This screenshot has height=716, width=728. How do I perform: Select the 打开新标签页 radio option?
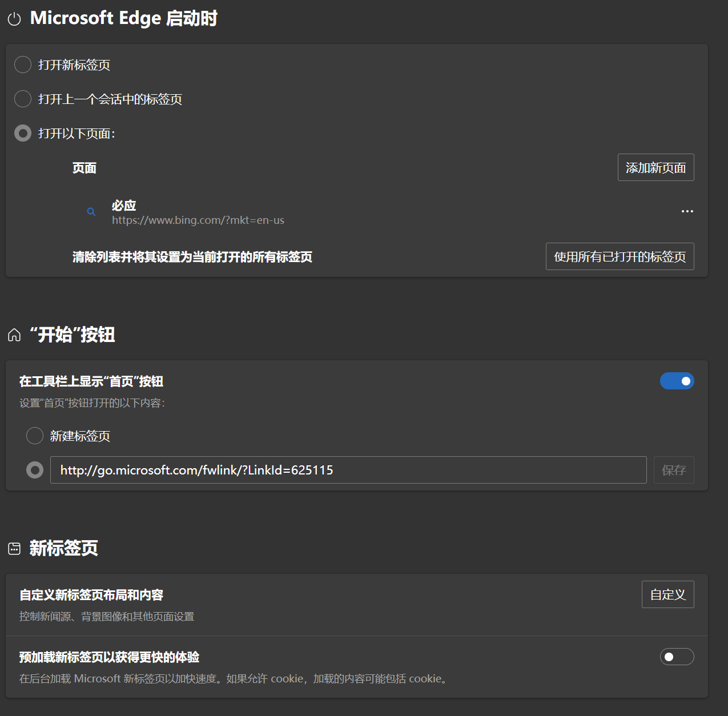click(x=23, y=65)
